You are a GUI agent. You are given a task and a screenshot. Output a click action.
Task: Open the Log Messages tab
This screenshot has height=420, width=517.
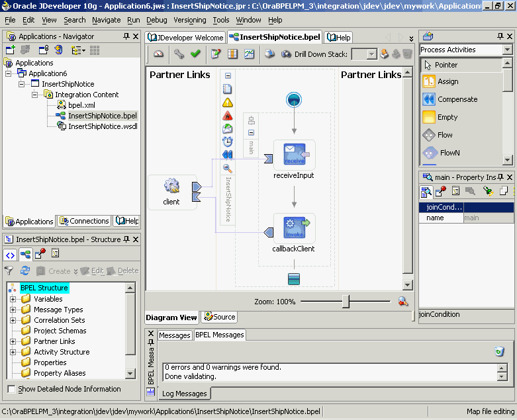coord(184,394)
